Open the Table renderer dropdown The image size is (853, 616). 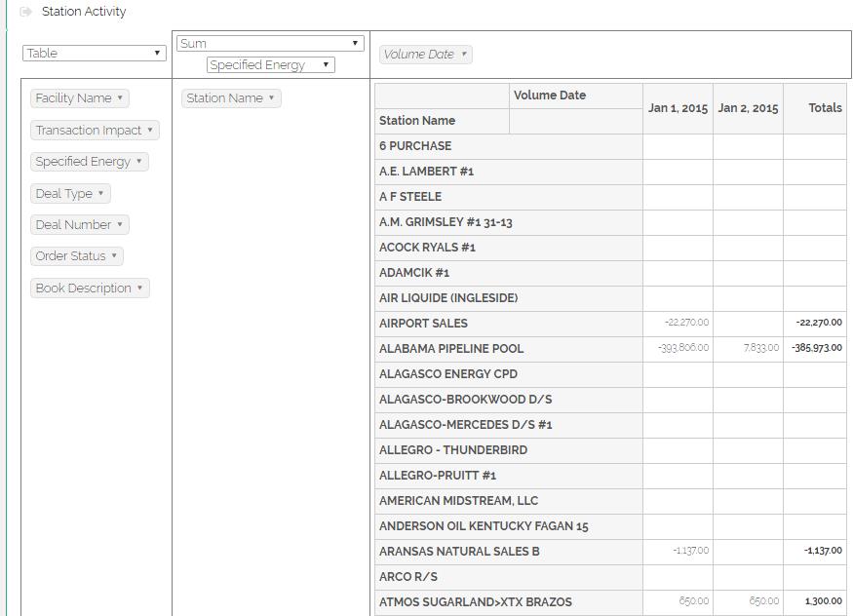pos(94,54)
